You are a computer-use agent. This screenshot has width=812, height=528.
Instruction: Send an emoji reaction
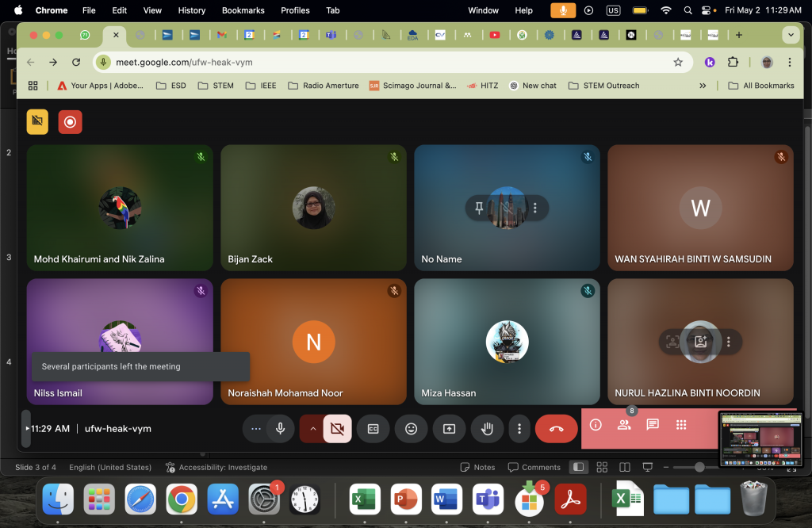point(412,429)
